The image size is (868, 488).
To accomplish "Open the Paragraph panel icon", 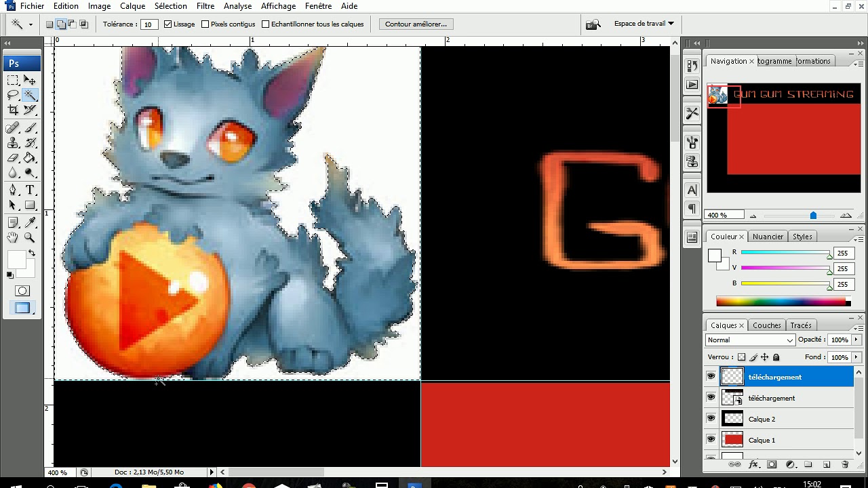I will (x=692, y=208).
